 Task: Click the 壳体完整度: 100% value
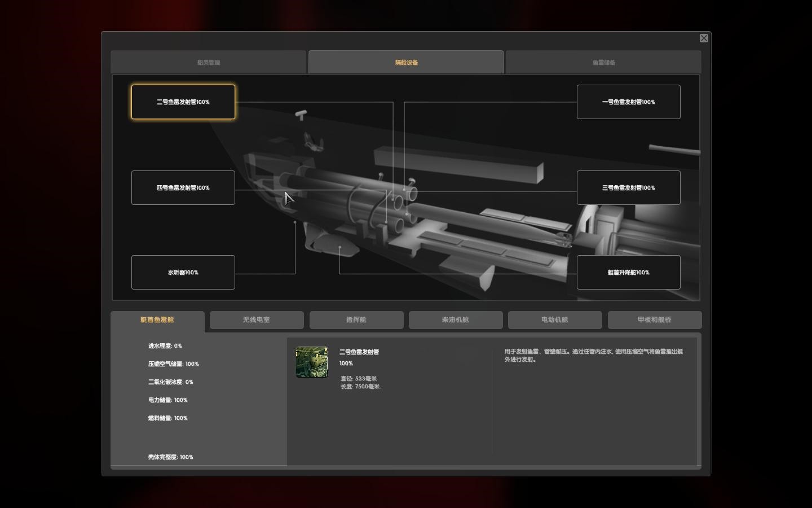pyautogui.click(x=171, y=457)
